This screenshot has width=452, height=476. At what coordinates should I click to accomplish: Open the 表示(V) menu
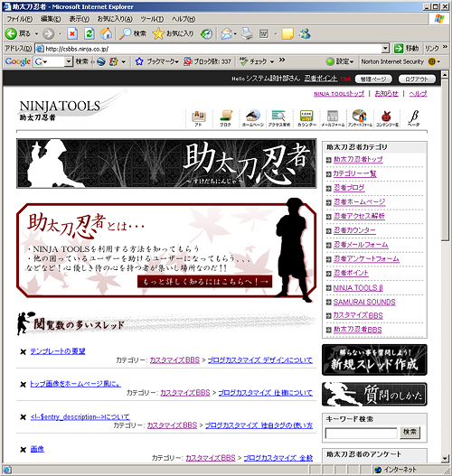(x=79, y=19)
